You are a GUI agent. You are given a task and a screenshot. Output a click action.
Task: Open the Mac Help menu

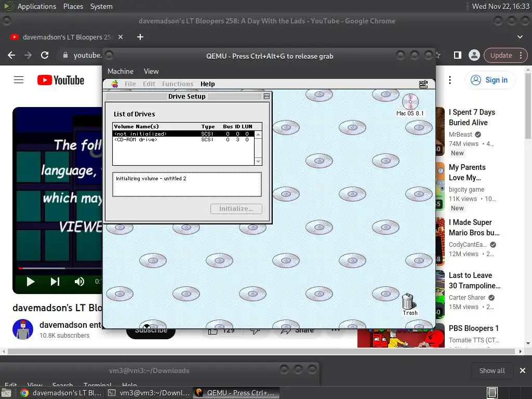click(208, 84)
